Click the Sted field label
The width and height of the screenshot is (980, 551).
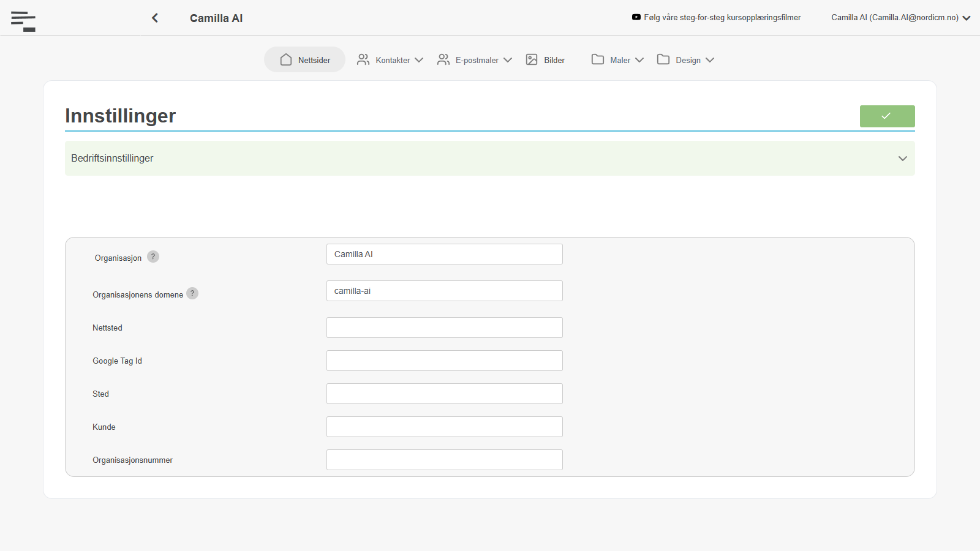click(x=100, y=394)
